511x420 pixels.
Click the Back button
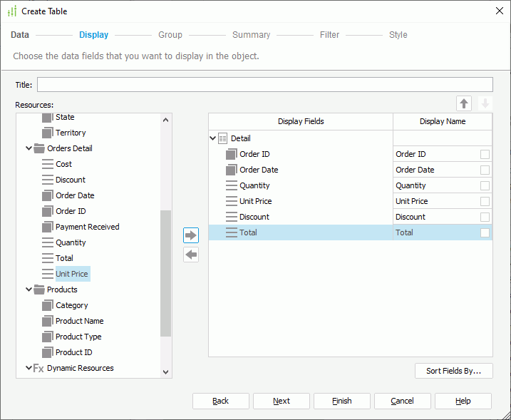click(221, 401)
